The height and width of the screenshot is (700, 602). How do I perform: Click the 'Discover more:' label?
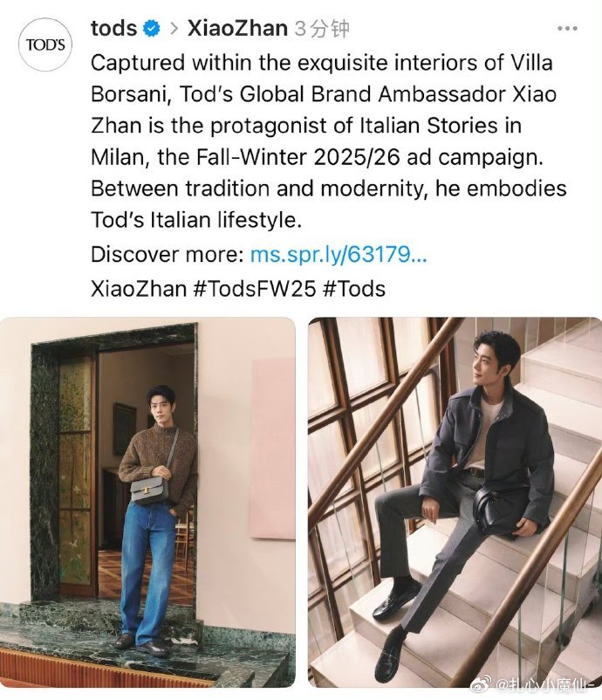(168, 255)
